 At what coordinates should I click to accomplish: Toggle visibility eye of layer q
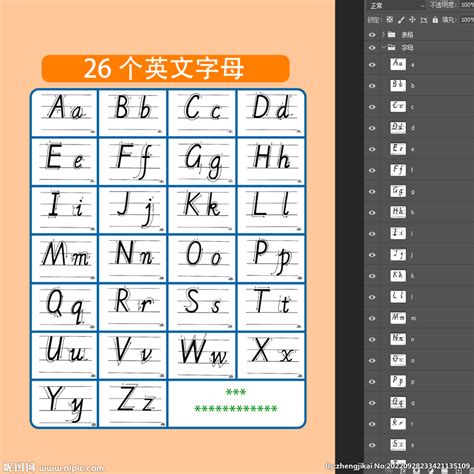[x=372, y=403]
